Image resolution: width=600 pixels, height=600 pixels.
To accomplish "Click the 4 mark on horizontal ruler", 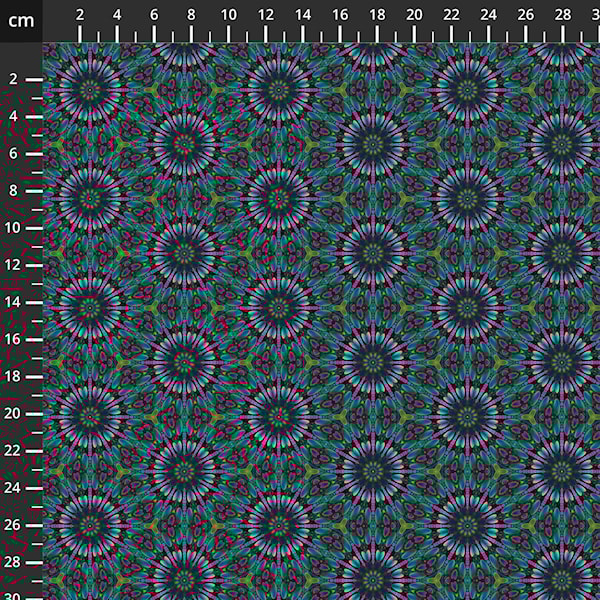I will 117,15.
